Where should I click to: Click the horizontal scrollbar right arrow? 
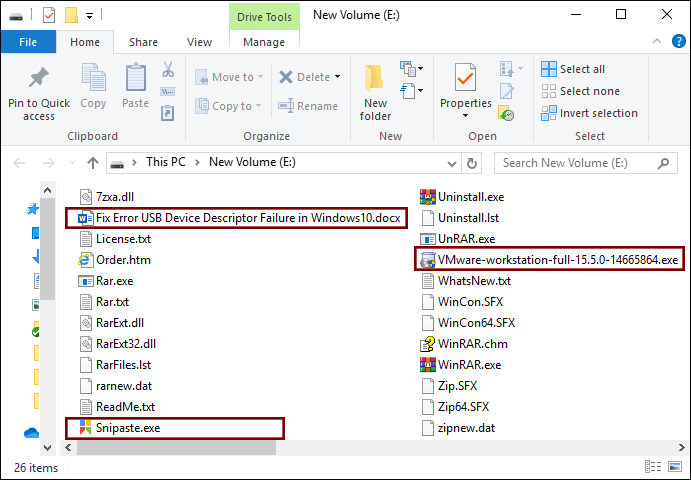(x=681, y=447)
